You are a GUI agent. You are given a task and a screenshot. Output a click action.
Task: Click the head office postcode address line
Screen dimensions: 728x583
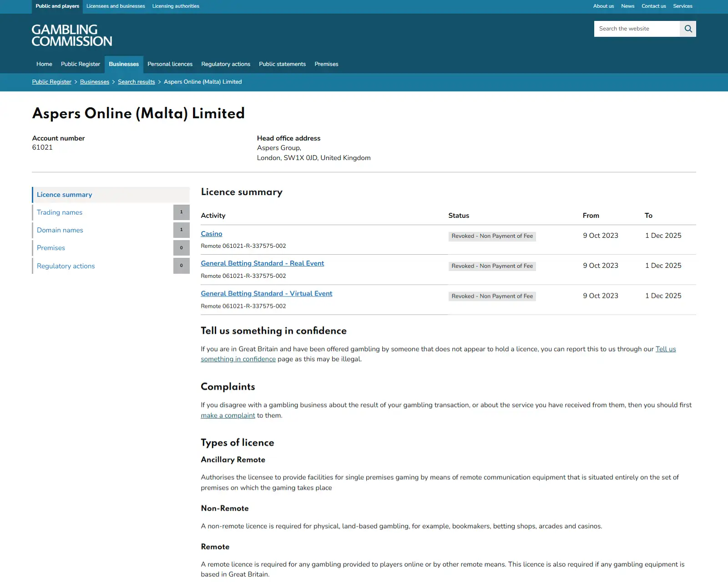[314, 158]
